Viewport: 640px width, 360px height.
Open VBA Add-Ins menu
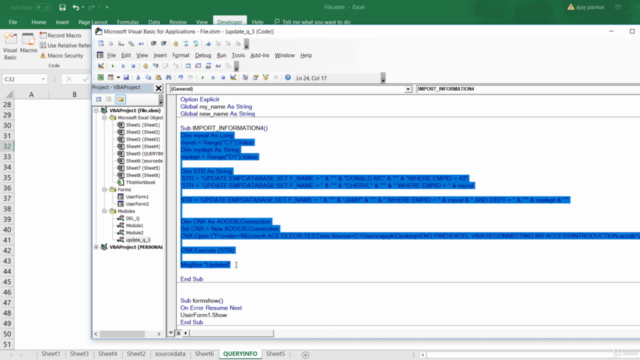[x=260, y=56]
